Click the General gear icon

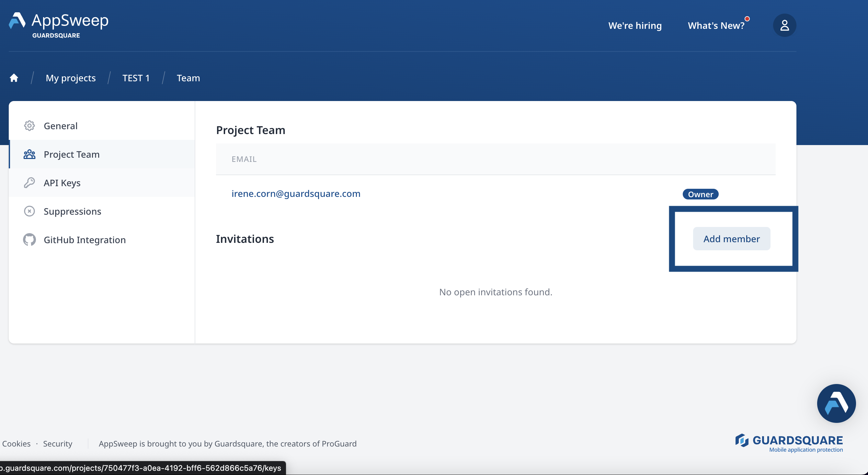pos(29,126)
